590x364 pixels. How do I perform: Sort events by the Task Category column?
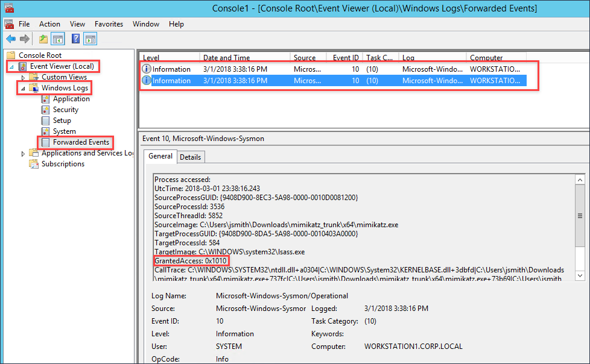(381, 57)
